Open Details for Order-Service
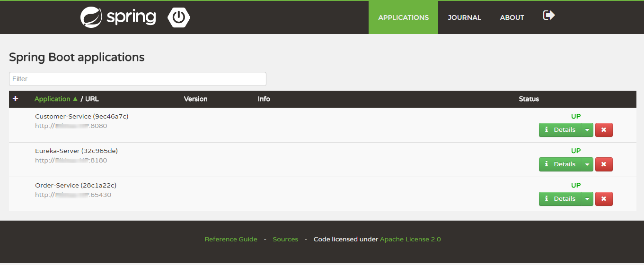The image size is (644, 265). 560,199
